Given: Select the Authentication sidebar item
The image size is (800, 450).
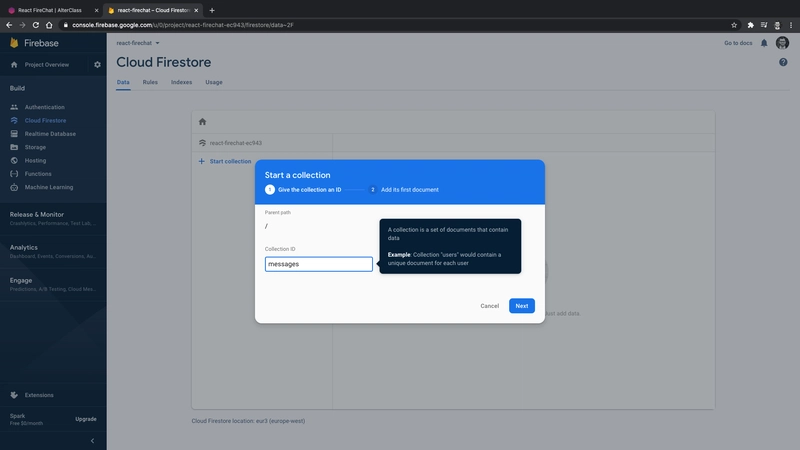Looking at the screenshot, I should coord(44,107).
